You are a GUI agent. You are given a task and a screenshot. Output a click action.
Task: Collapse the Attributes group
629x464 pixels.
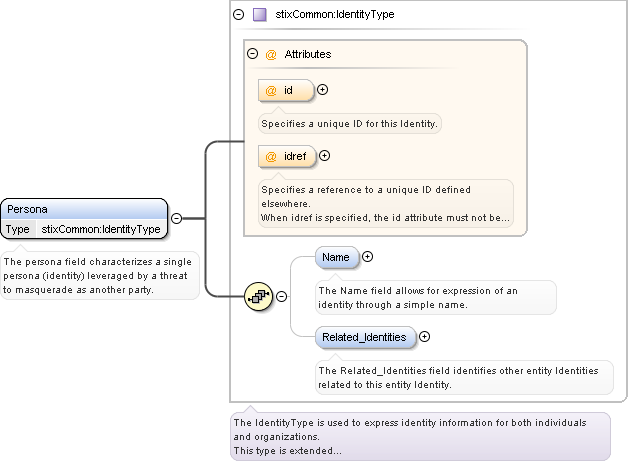253,54
